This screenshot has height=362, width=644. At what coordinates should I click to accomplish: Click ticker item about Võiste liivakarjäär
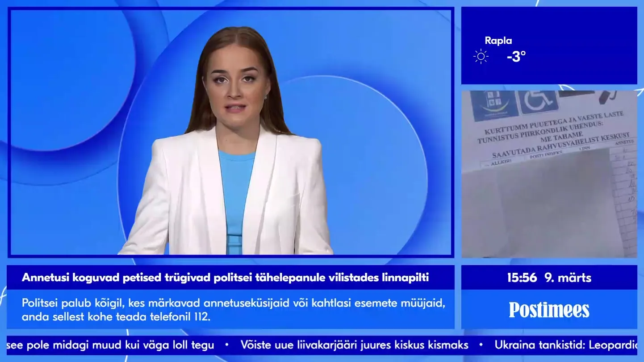[354, 345]
